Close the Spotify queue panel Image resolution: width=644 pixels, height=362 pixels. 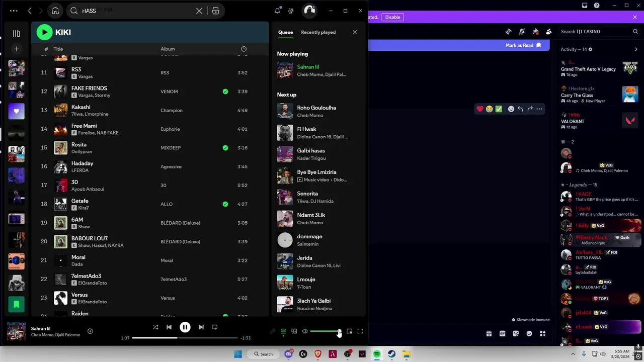[355, 32]
